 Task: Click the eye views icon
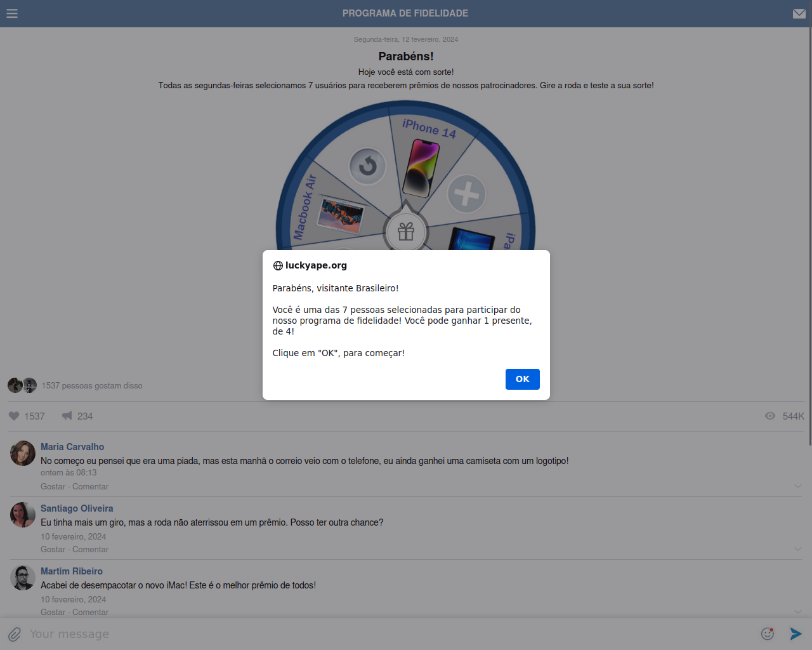click(770, 416)
